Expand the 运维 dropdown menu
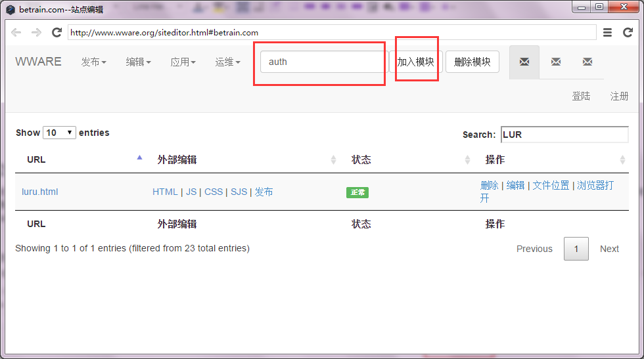Image resolution: width=644 pixels, height=359 pixels. click(228, 62)
